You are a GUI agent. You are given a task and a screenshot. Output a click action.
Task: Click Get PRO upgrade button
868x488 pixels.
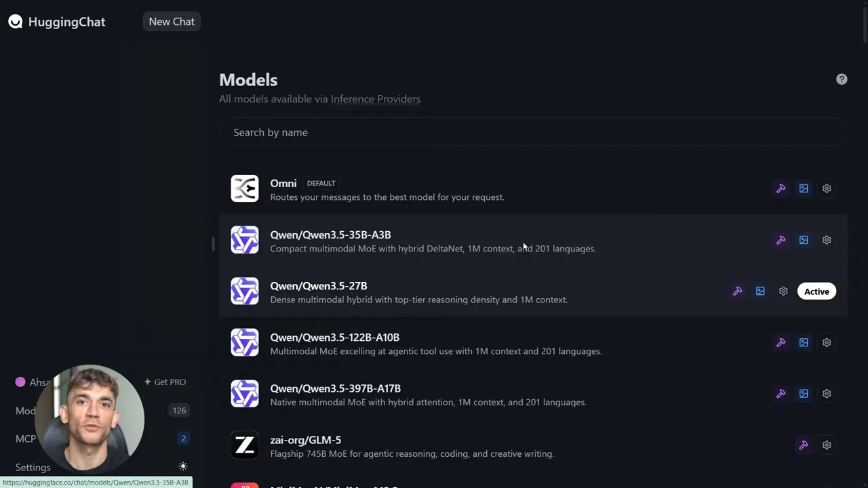pos(165,382)
